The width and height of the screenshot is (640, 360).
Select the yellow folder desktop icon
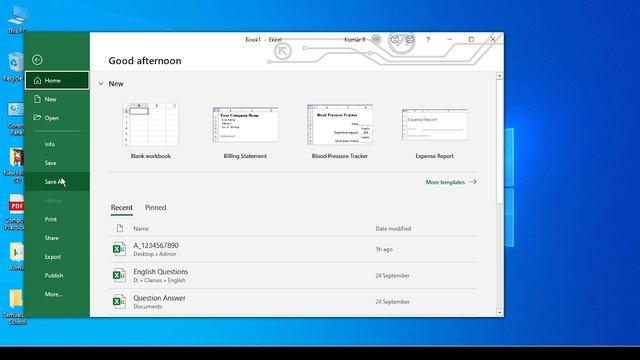16,307
